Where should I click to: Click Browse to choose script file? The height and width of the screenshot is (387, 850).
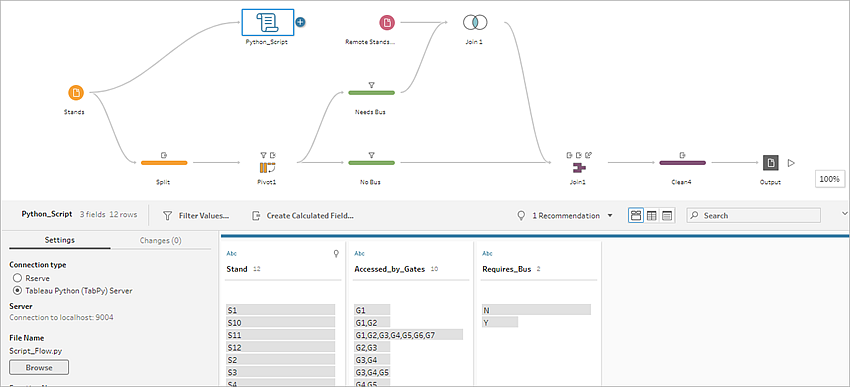39,367
